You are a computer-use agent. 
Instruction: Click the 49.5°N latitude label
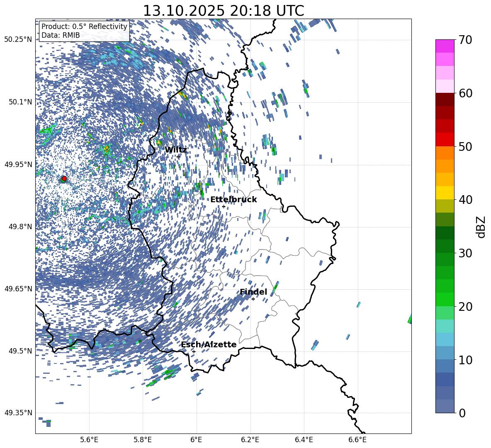pyautogui.click(x=20, y=351)
